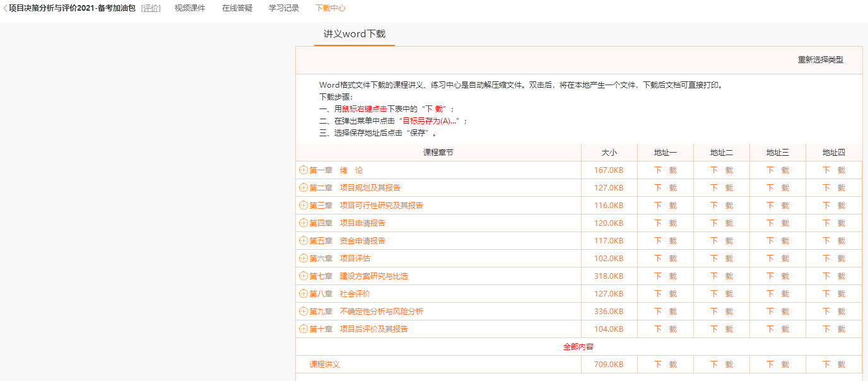Expand 第一章 绪论 with plus icon
The width and height of the screenshot is (868, 381).
303,170
